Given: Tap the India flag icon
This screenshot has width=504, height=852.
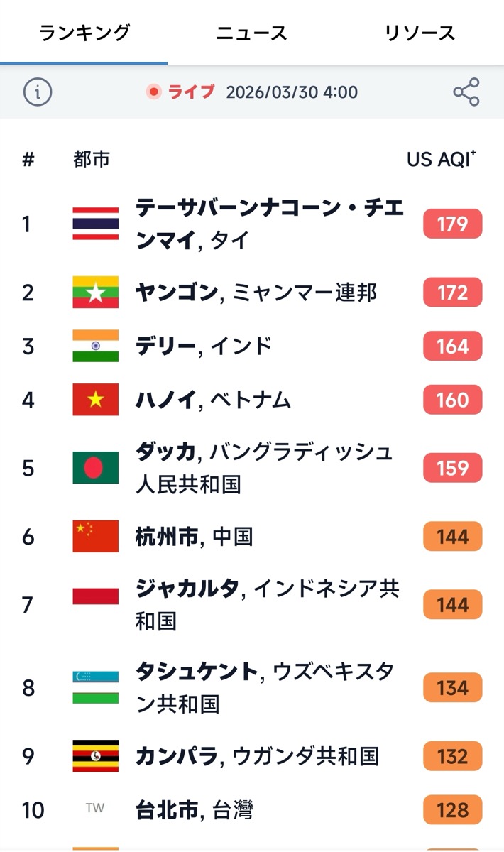Looking at the screenshot, I should tap(95, 346).
